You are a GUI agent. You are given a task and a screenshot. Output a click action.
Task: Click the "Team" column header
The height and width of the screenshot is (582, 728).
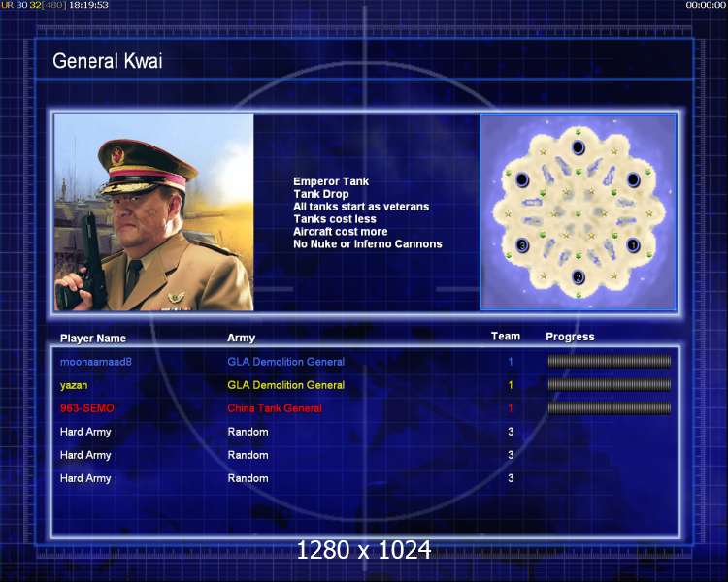coord(506,337)
